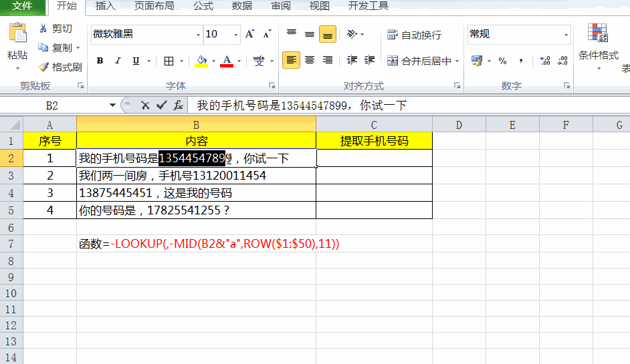Apply yellow fill color bucket
Image resolution: width=630 pixels, height=364 pixels.
201,61
